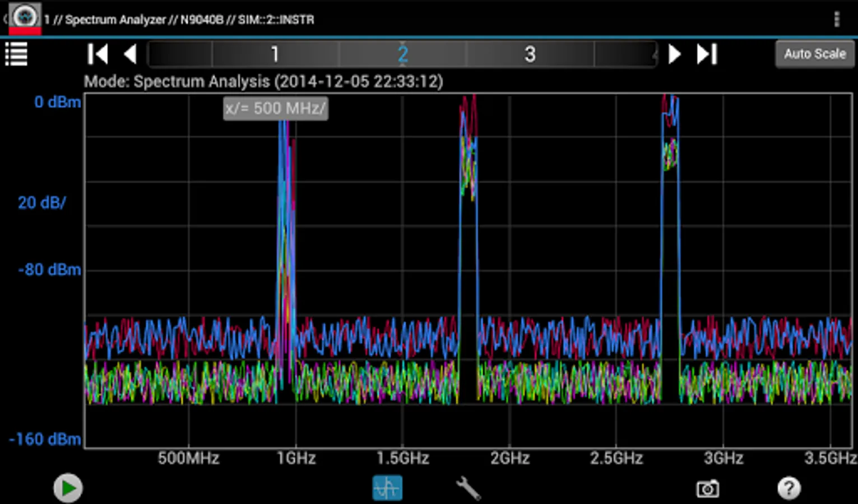Click the -160 dBm axis label
Image resolution: width=858 pixels, height=504 pixels.
click(x=45, y=439)
